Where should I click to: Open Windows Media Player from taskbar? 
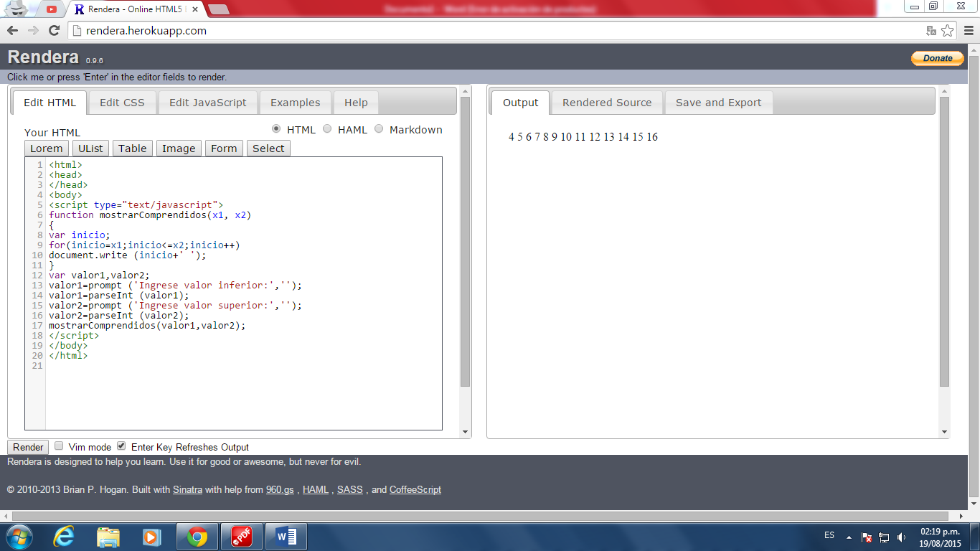pos(152,537)
